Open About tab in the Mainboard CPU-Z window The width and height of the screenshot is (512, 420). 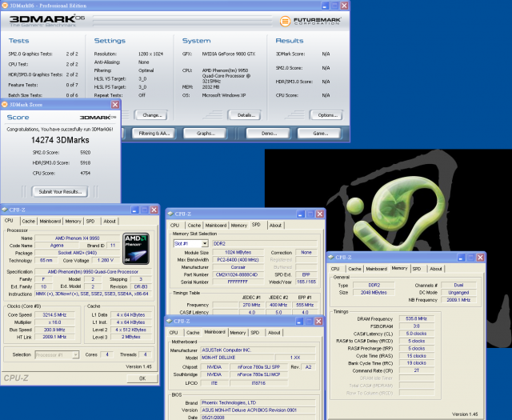[x=274, y=333]
